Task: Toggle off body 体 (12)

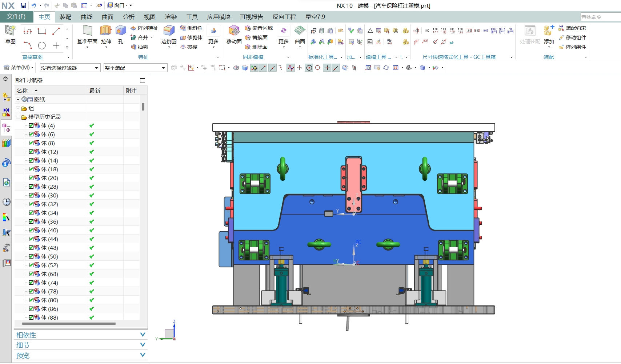Action: [31, 152]
